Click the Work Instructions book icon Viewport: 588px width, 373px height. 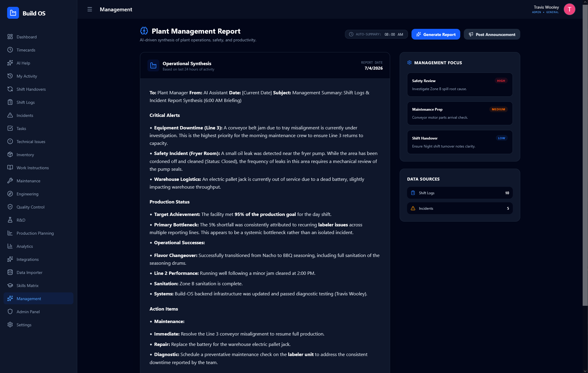[10, 167]
